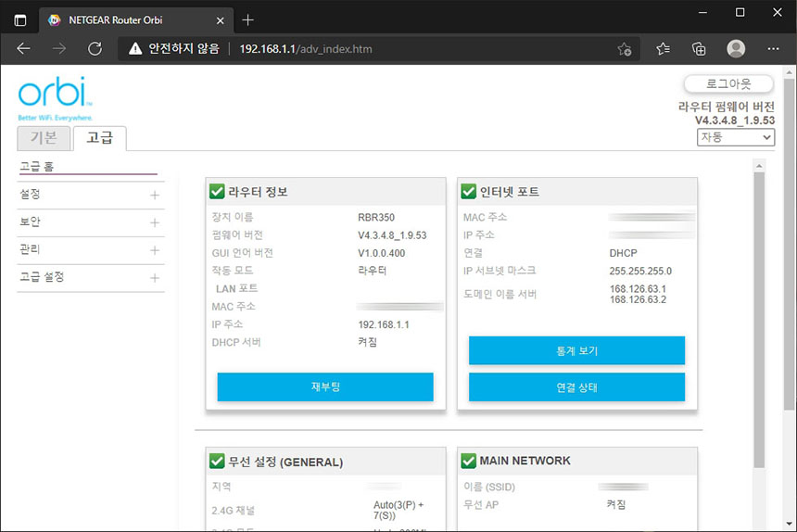This screenshot has width=797, height=532.
Task: Expand the 관리 menu plus sign
Action: [x=155, y=250]
